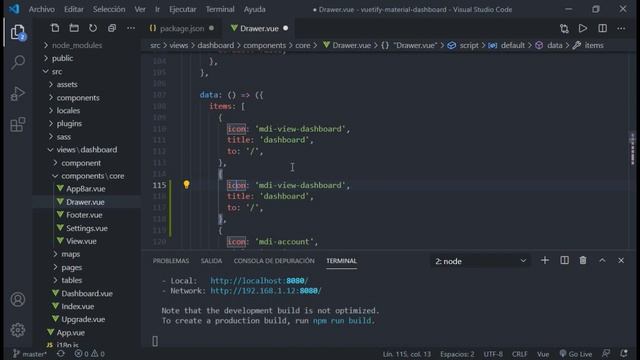The height and width of the screenshot is (360, 640).
Task: Open the Archivo menu
Action: [42, 9]
